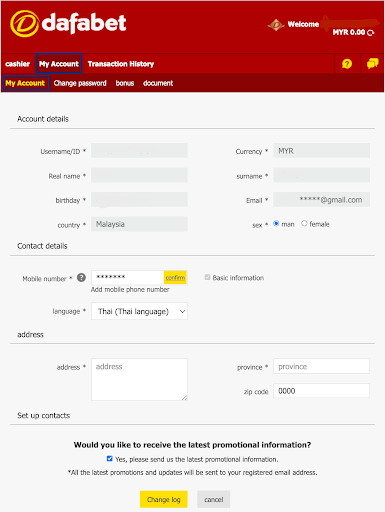Select the man radio button
The image size is (385, 512).
276,223
